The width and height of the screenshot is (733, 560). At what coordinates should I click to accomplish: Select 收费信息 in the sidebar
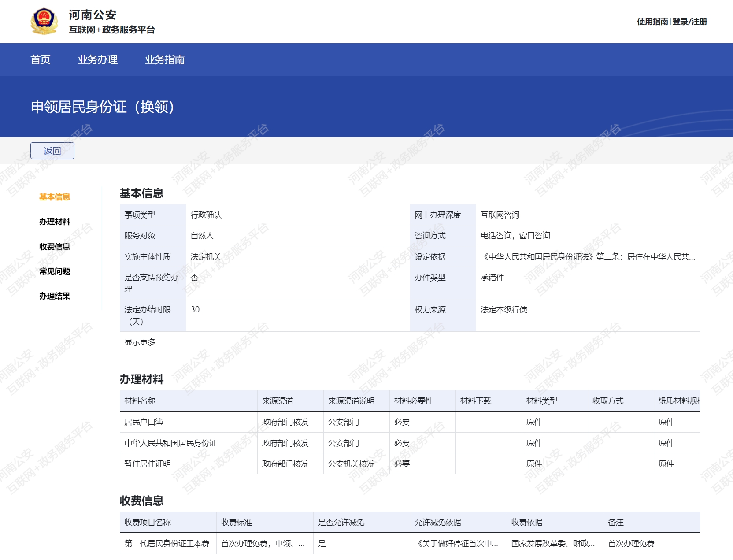click(55, 247)
